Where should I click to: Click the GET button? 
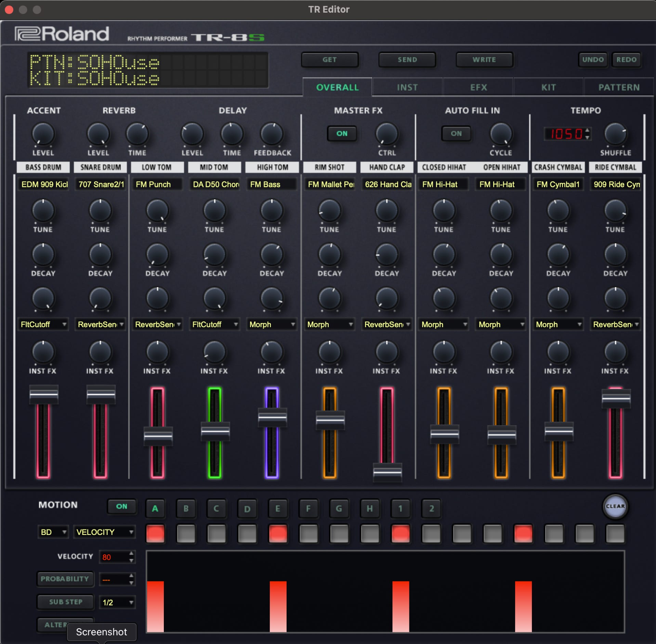(x=330, y=59)
